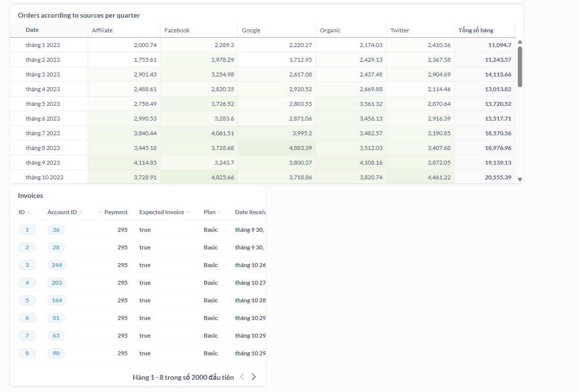Click sort arrow beside Account ID header
The height and width of the screenshot is (392, 579).
(x=81, y=213)
